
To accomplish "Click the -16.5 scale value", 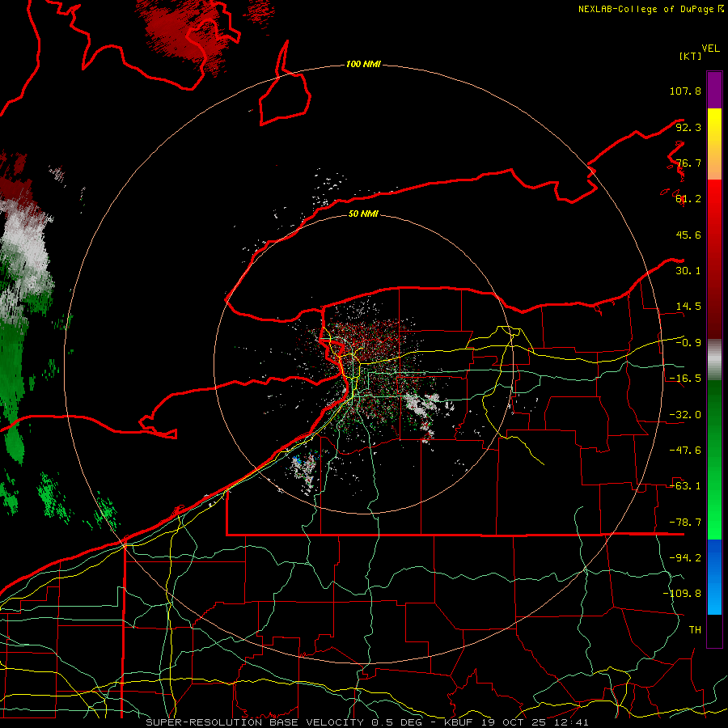I will [x=685, y=378].
